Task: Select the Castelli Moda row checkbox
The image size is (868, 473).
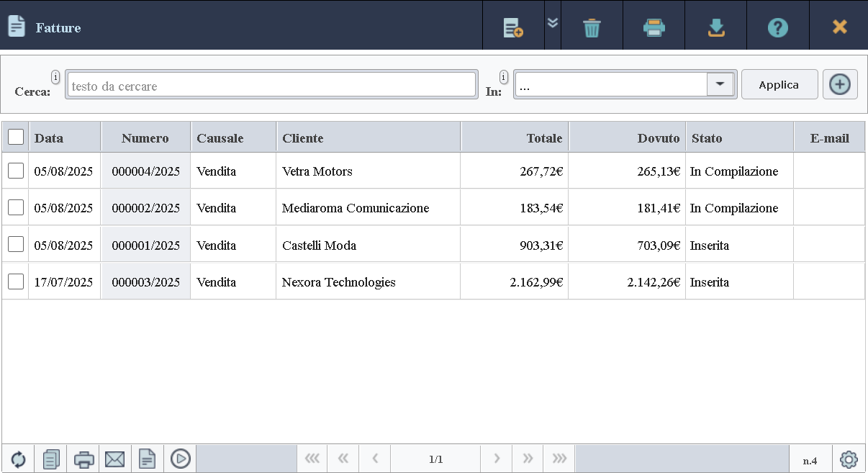Action: coord(16,245)
